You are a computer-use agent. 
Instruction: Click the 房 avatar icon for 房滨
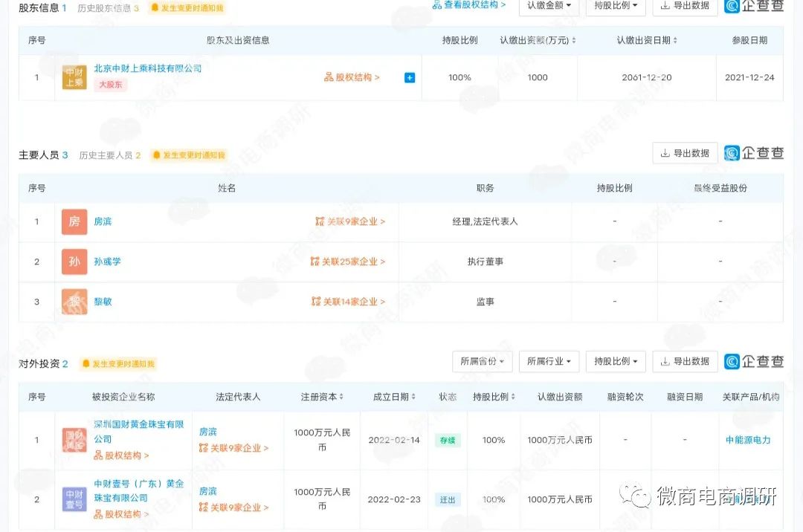tap(74, 221)
